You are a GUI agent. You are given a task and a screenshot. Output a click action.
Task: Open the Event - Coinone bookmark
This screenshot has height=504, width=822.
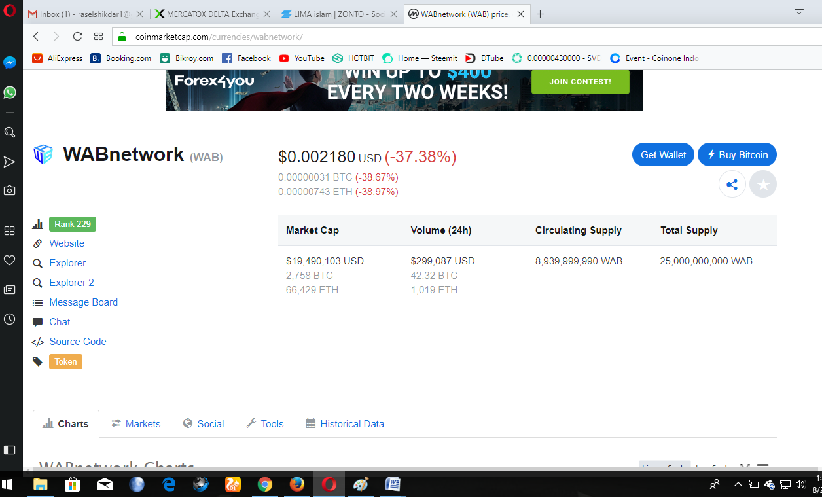click(x=654, y=58)
